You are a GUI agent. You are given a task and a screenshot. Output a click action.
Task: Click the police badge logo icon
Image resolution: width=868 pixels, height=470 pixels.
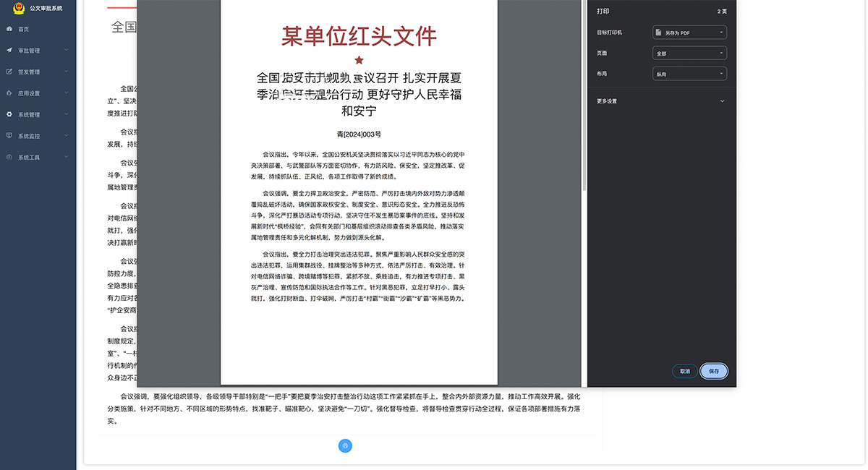[x=19, y=8]
